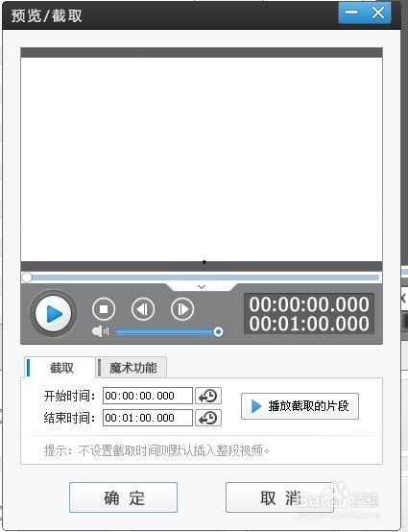Step forward one frame with next-frame icon
Screen dimensions: 408x532
pos(182,309)
